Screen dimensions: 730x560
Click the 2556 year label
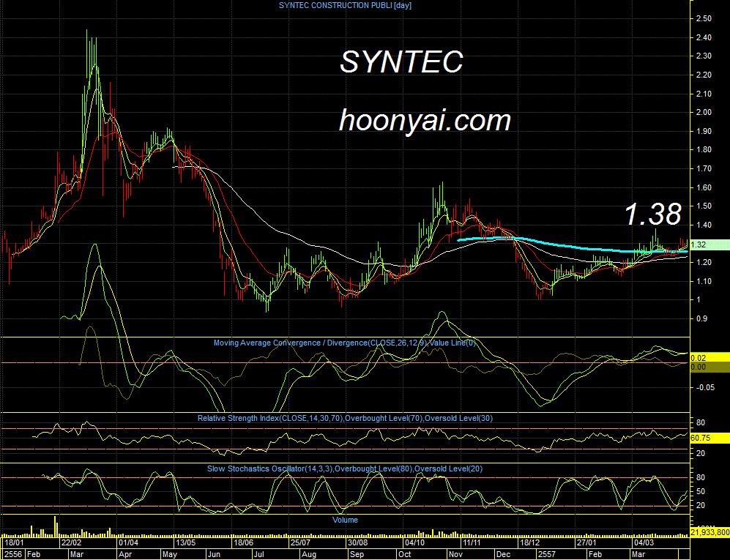click(13, 554)
